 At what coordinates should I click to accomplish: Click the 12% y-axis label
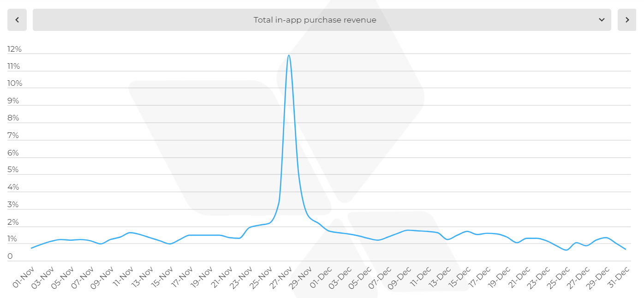click(x=14, y=49)
